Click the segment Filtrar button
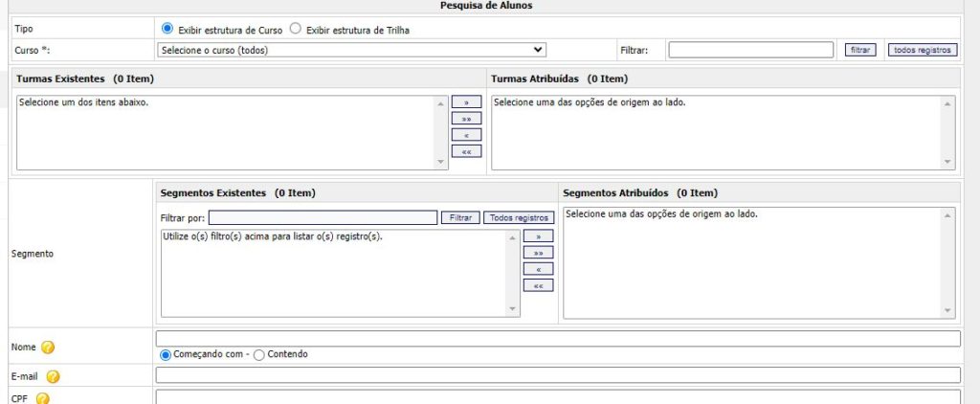The height and width of the screenshot is (404, 980). (460, 218)
